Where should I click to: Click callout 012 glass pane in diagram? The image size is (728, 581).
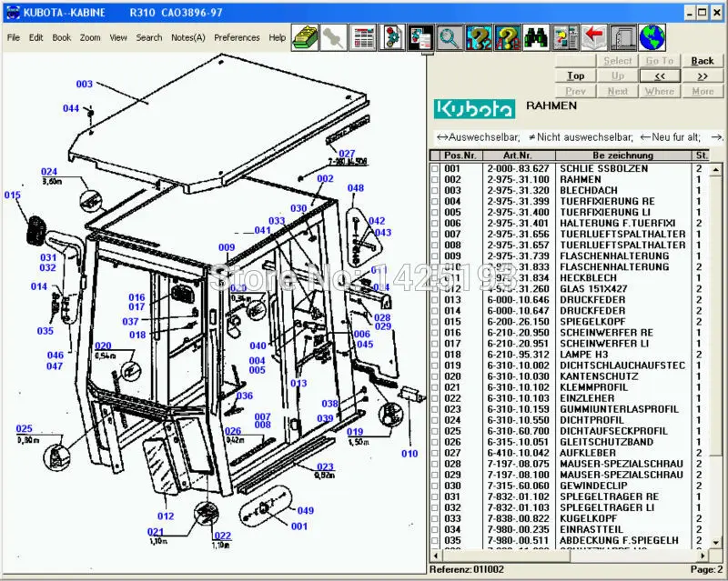click(x=166, y=516)
